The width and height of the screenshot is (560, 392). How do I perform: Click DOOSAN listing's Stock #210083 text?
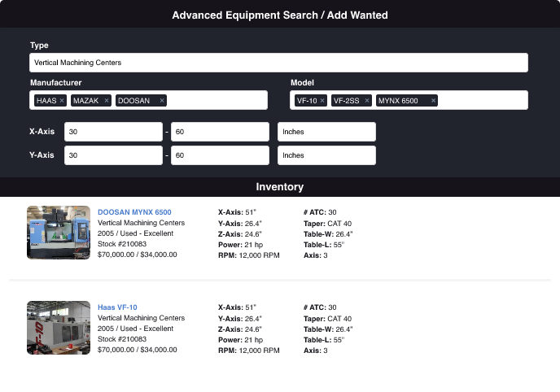click(x=122, y=244)
